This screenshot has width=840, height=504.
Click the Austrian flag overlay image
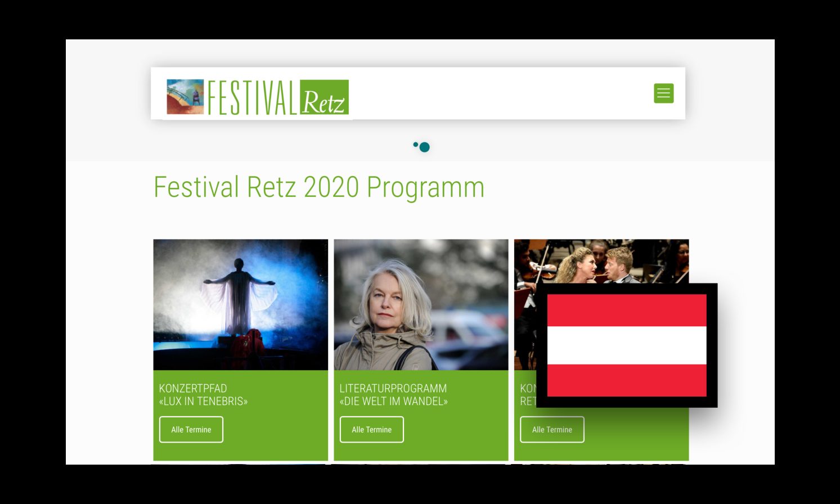tap(627, 345)
